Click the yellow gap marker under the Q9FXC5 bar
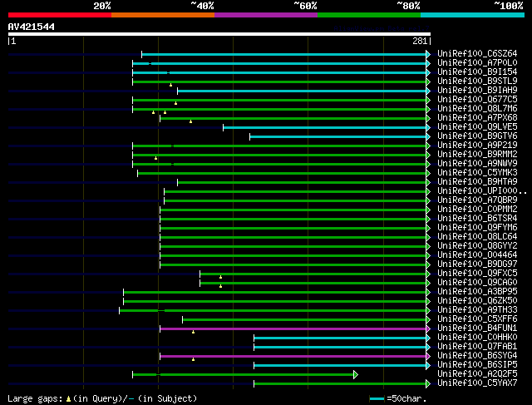This screenshot has width=532, height=405. coord(220,277)
